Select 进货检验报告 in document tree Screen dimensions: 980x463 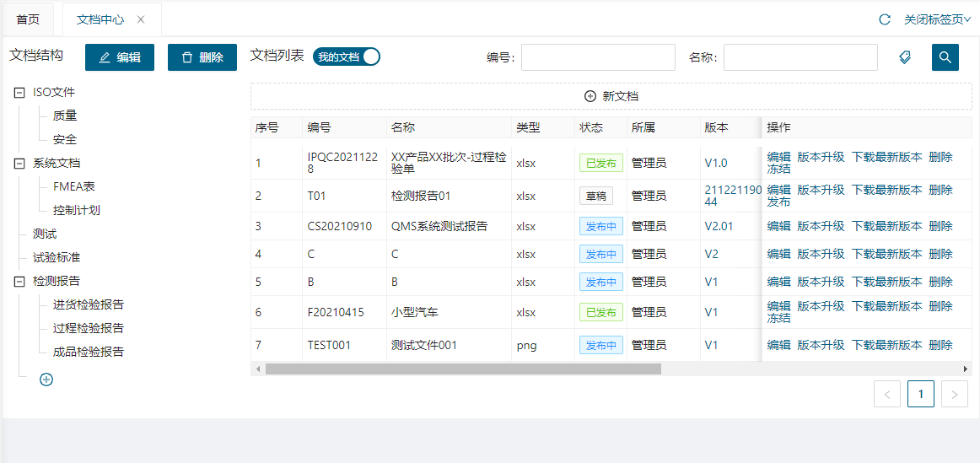coord(89,304)
